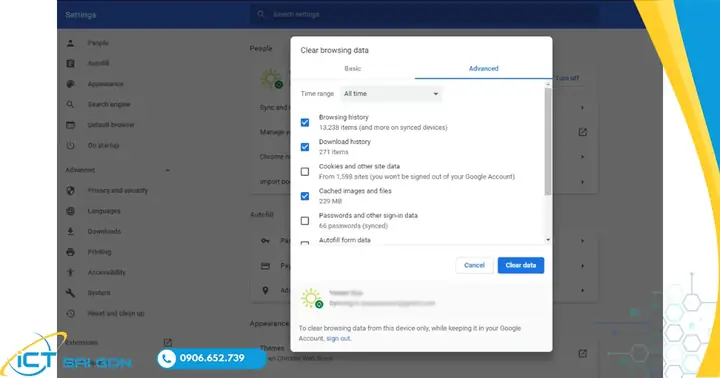Uncheck the Download history checkbox
This screenshot has height=378, width=720.
[x=305, y=147]
